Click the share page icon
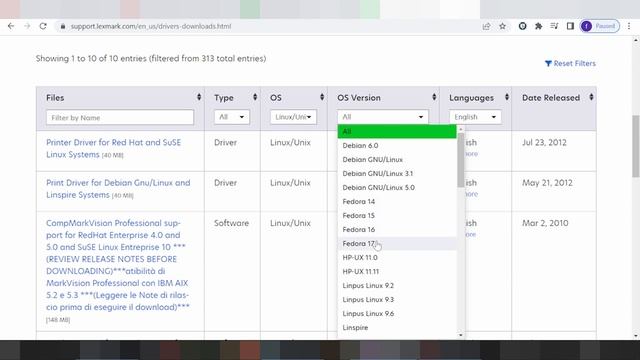Screen dimensions: 640x360 tap(486, 26)
